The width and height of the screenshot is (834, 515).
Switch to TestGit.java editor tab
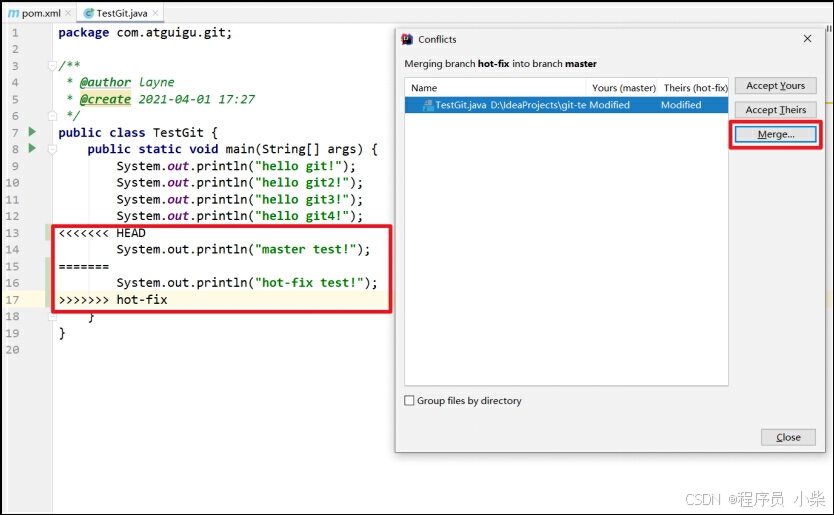(122, 13)
